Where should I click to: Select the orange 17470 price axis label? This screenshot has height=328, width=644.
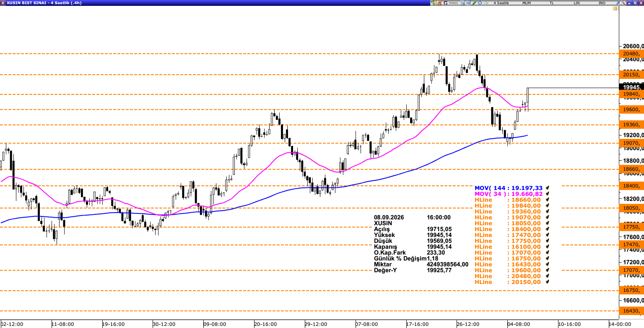coord(631,245)
